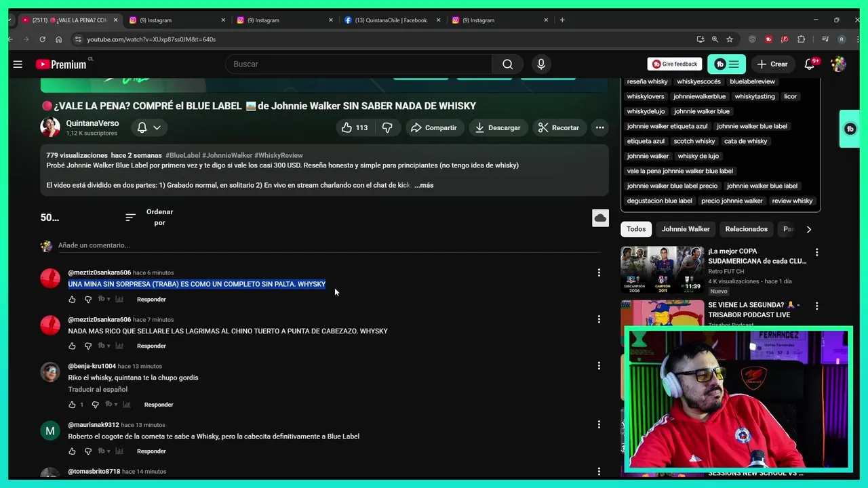Screen dimensions: 868x488
Task: Open Ordenar por sort menu
Action: (150, 218)
